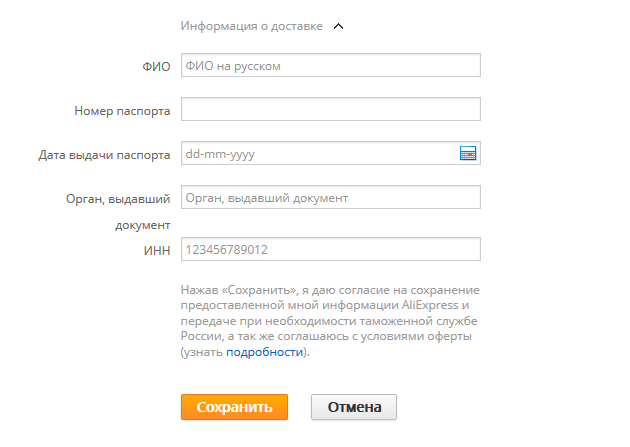Click the ФИО field label
This screenshot has width=630, height=447.
(156, 67)
